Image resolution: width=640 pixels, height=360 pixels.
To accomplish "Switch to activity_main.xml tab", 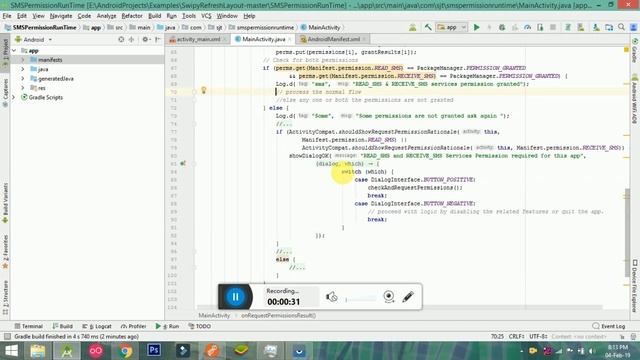I will coord(198,39).
